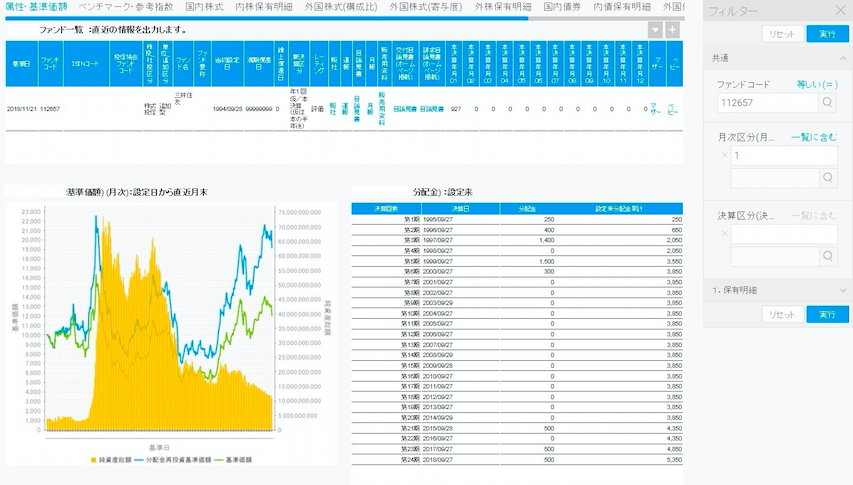Open the 国内株式 tab

click(x=205, y=7)
